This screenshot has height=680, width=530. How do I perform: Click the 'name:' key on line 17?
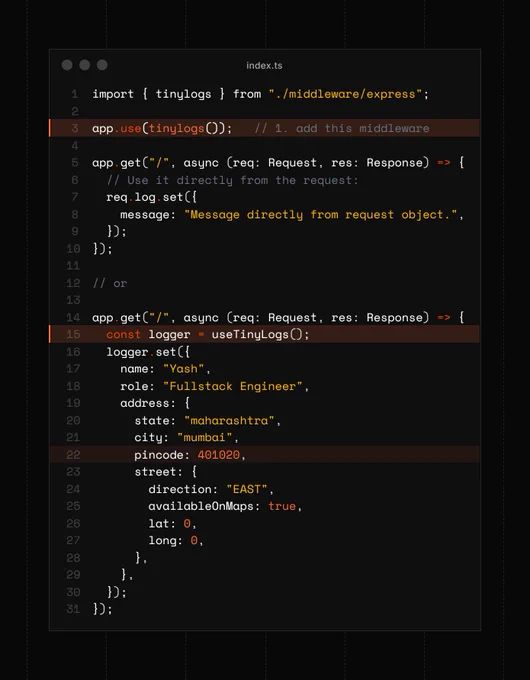(137, 369)
